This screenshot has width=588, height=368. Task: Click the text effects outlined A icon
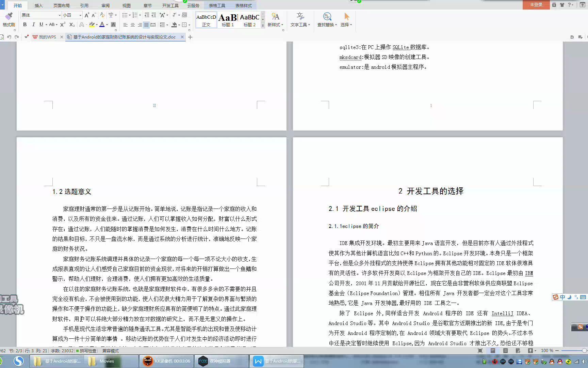[82, 25]
